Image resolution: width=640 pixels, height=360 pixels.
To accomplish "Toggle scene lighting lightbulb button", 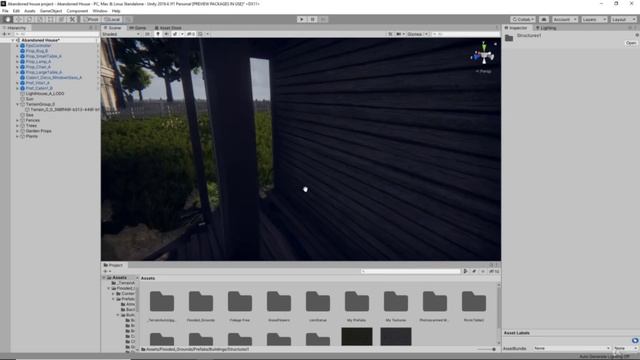I will (158, 34).
